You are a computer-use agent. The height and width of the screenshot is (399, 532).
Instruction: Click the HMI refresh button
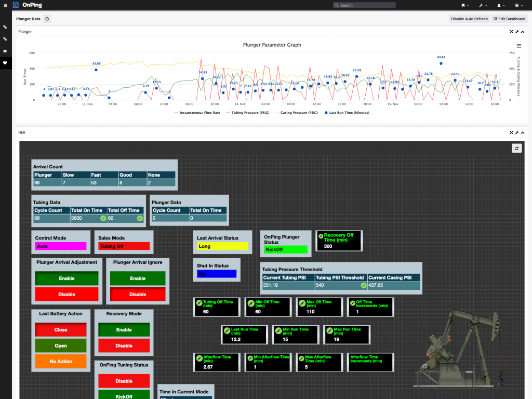tap(517, 148)
